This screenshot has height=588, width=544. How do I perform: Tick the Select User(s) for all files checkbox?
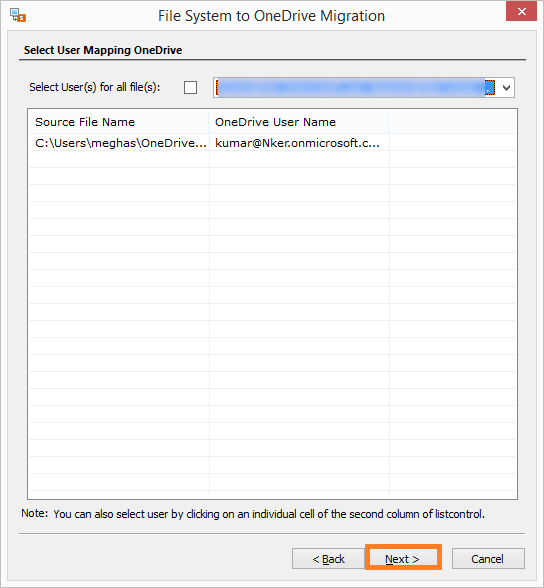[190, 88]
